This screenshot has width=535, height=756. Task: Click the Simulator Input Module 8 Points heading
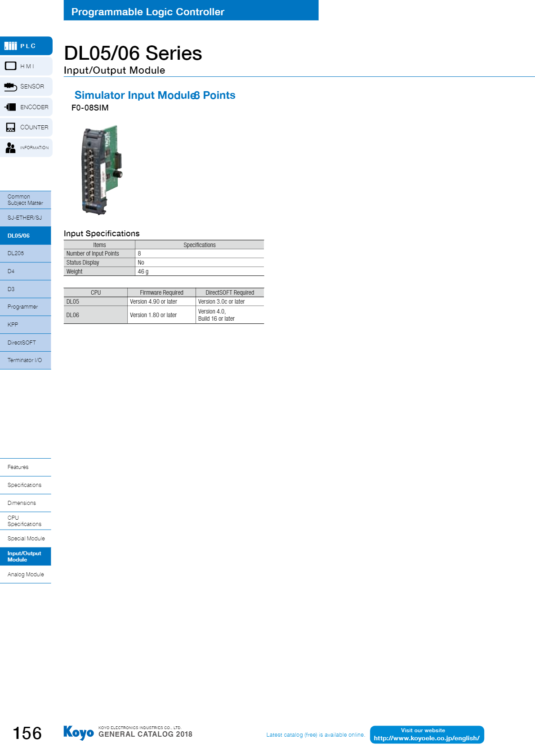pyautogui.click(x=155, y=95)
